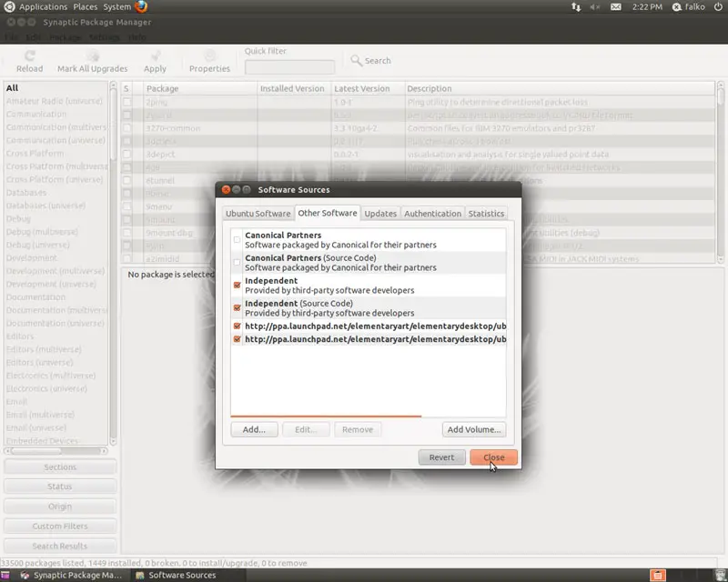Uncheck the second elementarydesktop PPA checkbox
This screenshot has height=582, width=728.
(x=237, y=339)
